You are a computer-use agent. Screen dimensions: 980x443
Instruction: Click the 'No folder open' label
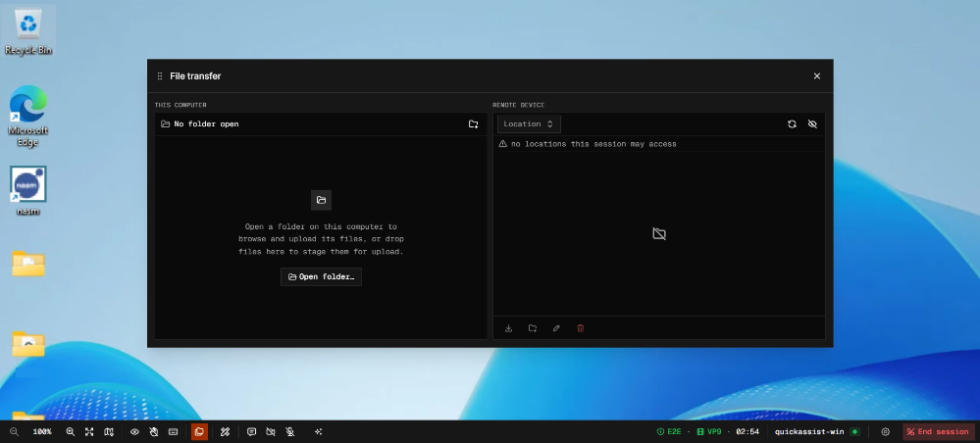click(x=206, y=123)
